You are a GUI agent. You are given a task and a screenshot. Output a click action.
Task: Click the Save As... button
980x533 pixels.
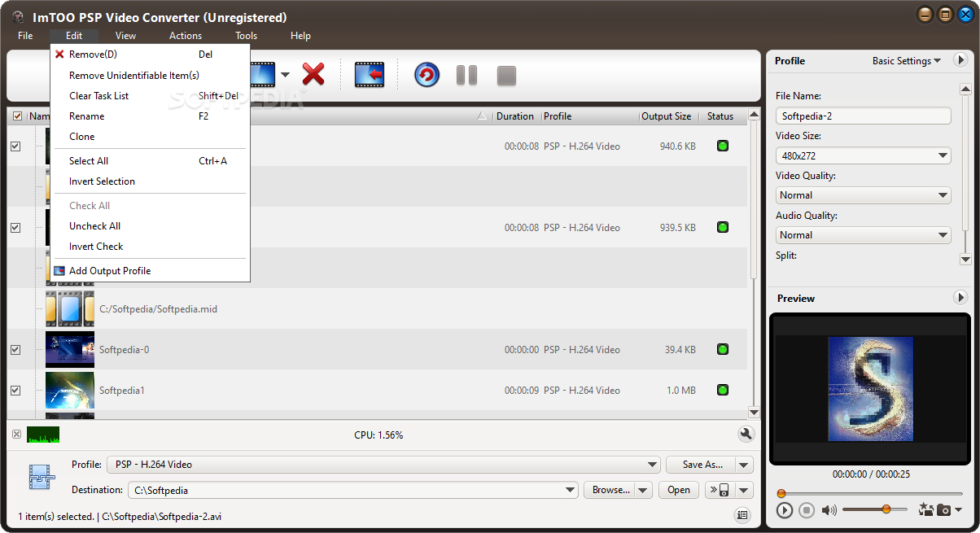(x=702, y=465)
